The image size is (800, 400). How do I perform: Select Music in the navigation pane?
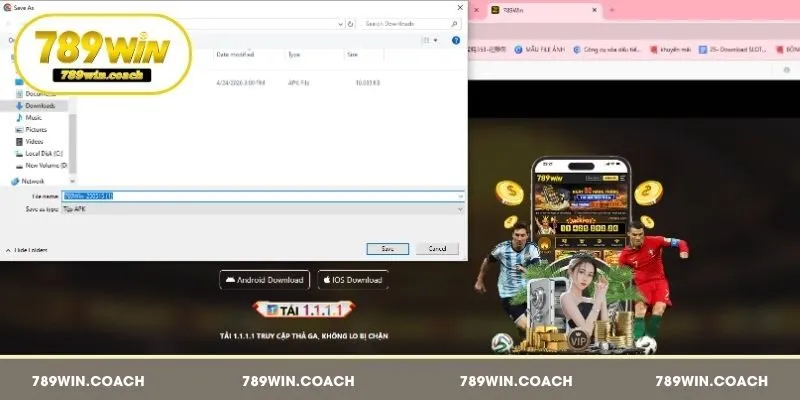34,118
